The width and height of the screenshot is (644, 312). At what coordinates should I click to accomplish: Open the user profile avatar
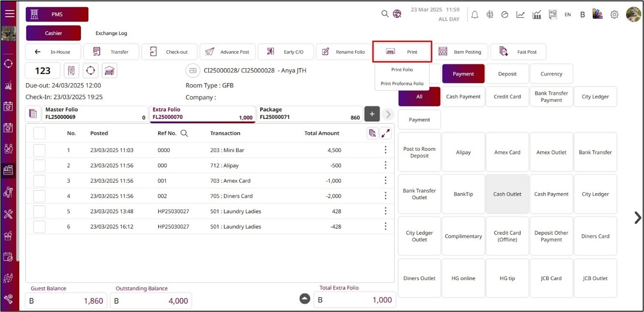point(633,14)
